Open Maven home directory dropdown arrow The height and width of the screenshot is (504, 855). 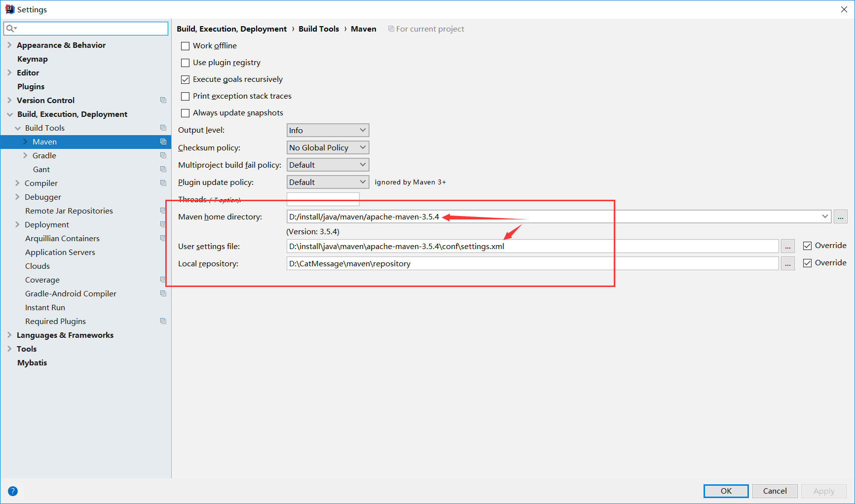[x=825, y=216]
